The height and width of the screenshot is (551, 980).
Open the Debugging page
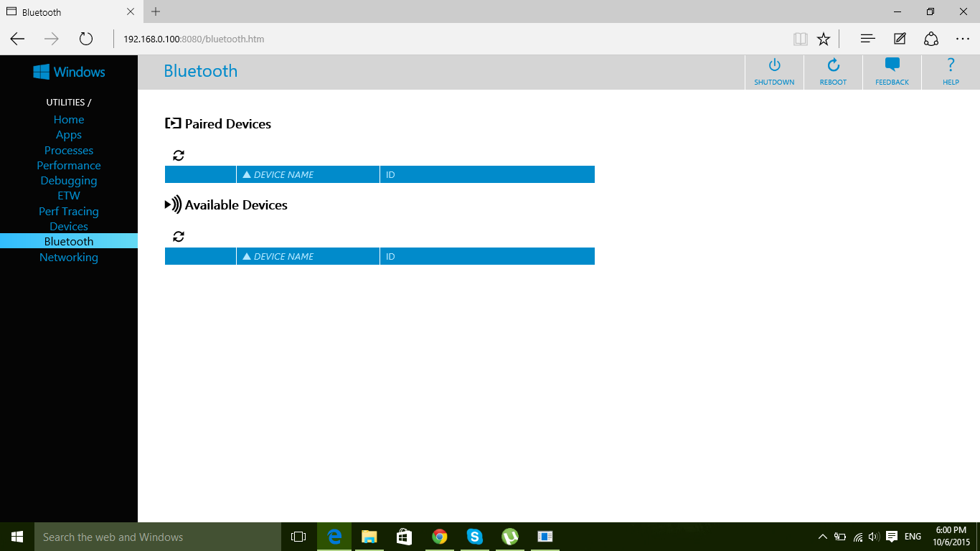(x=69, y=181)
